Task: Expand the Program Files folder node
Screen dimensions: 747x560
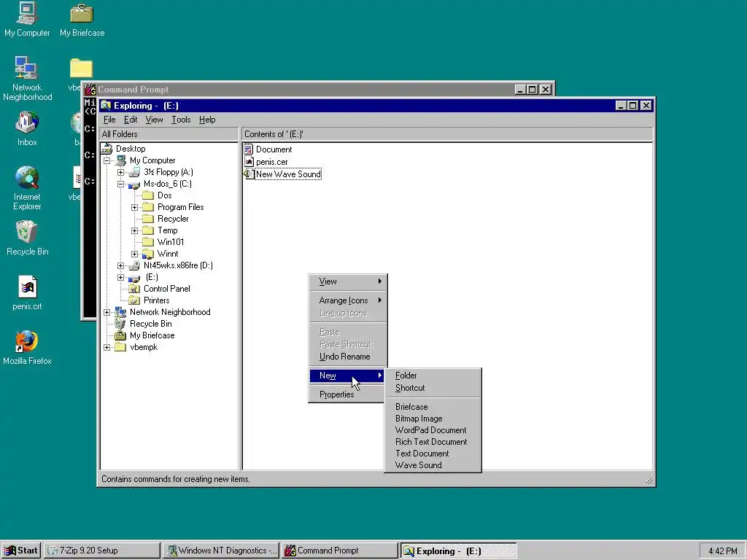Action: click(135, 208)
